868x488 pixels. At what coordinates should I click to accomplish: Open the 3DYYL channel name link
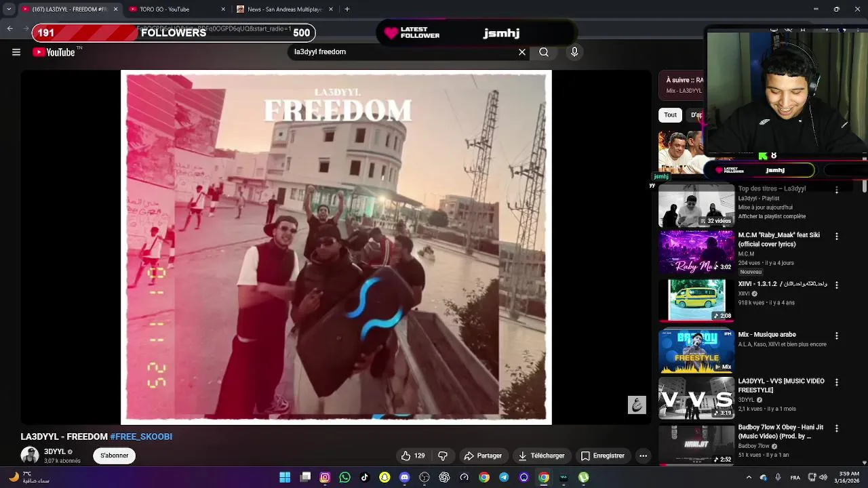pos(55,451)
